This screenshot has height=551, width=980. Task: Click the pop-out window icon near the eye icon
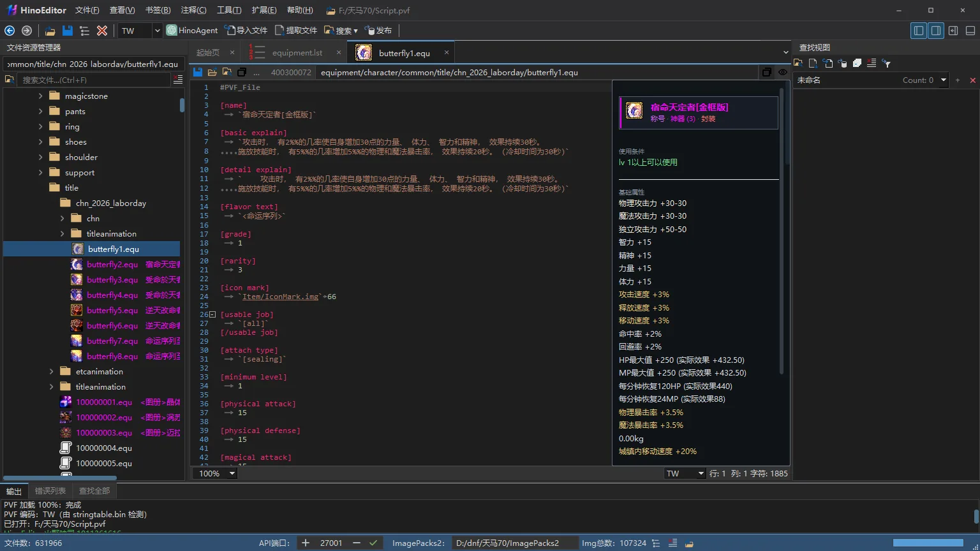click(767, 72)
